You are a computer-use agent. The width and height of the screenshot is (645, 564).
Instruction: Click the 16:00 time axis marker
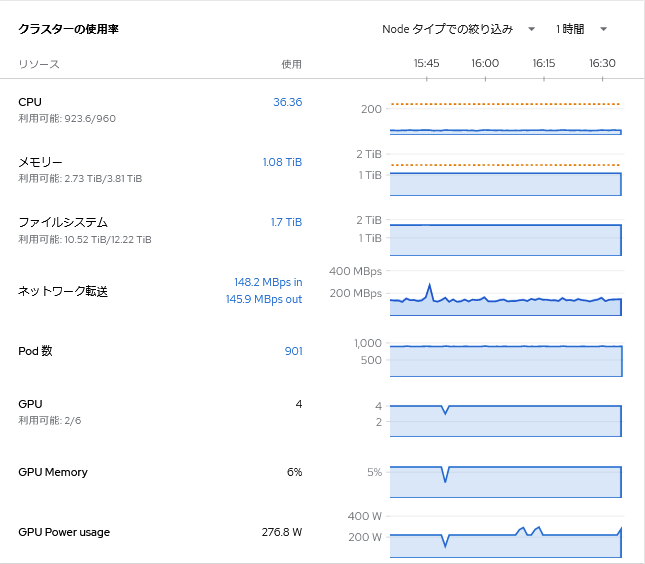485,63
